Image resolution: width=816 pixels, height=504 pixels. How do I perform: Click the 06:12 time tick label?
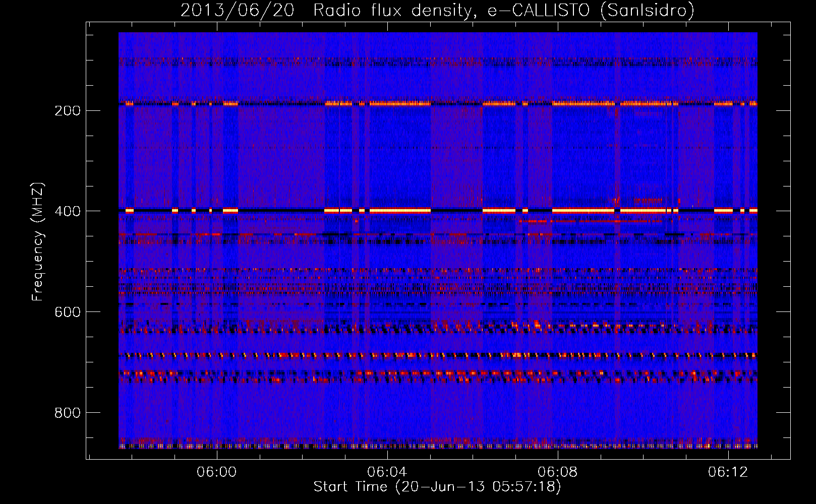click(728, 472)
